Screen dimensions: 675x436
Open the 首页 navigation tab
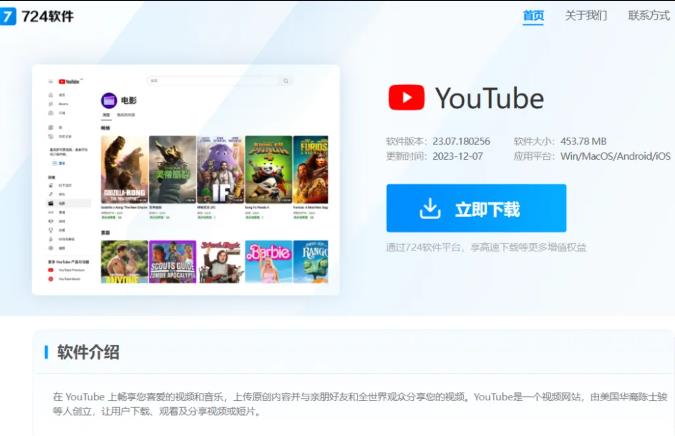pyautogui.click(x=533, y=16)
